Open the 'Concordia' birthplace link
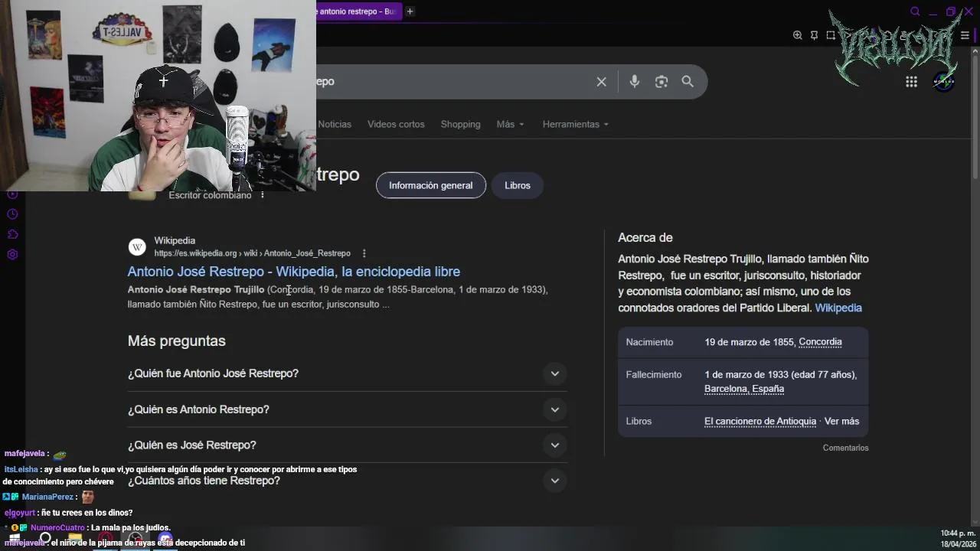Viewport: 980px width, 551px height. [820, 342]
